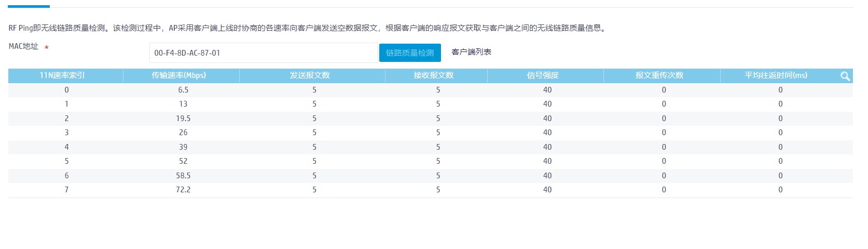This screenshot has height=249, width=868.
Task: Sort by 11N速率索引 column header
Action: click(62, 75)
